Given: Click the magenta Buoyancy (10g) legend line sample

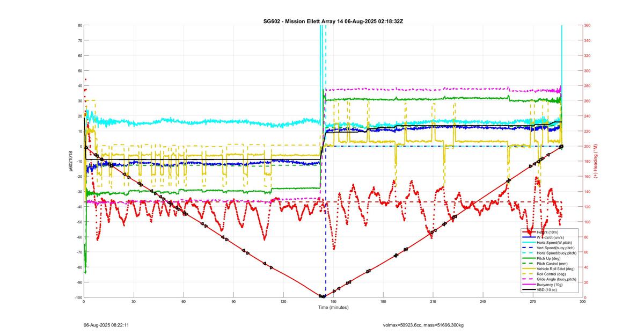Looking at the screenshot, I should coord(529,285).
